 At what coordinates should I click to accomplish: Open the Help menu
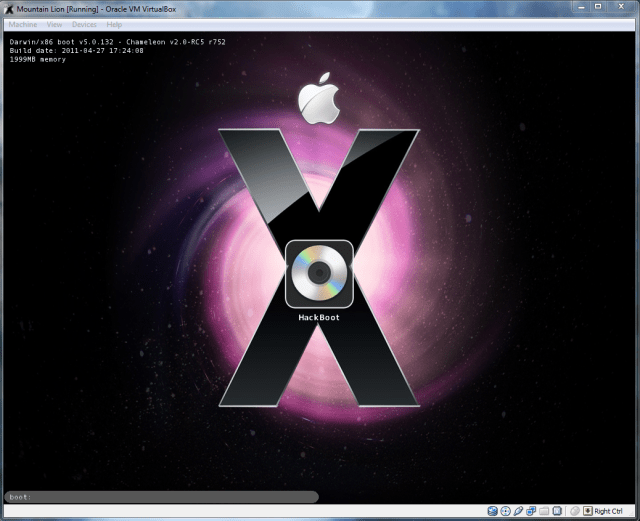(115, 23)
